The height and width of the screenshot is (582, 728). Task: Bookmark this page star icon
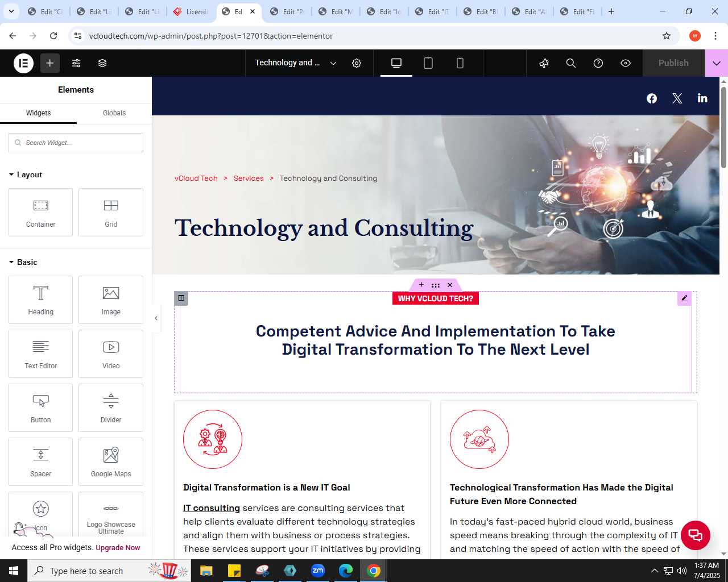667,36
